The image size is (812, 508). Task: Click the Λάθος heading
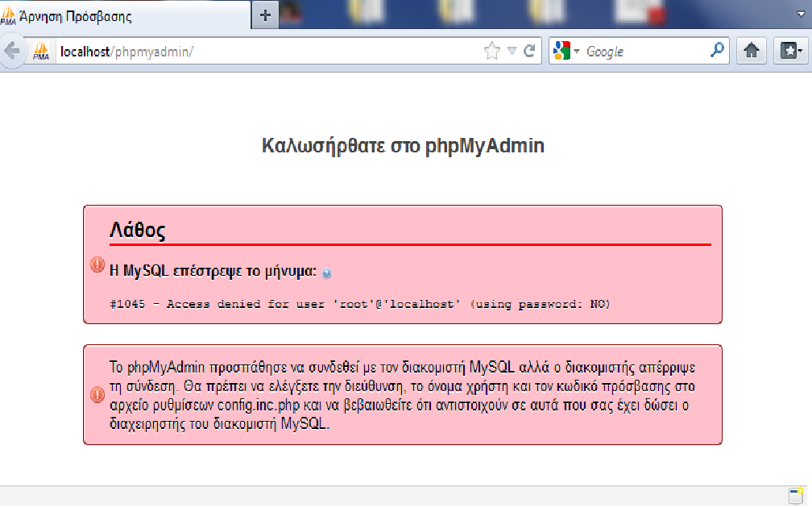tap(137, 229)
